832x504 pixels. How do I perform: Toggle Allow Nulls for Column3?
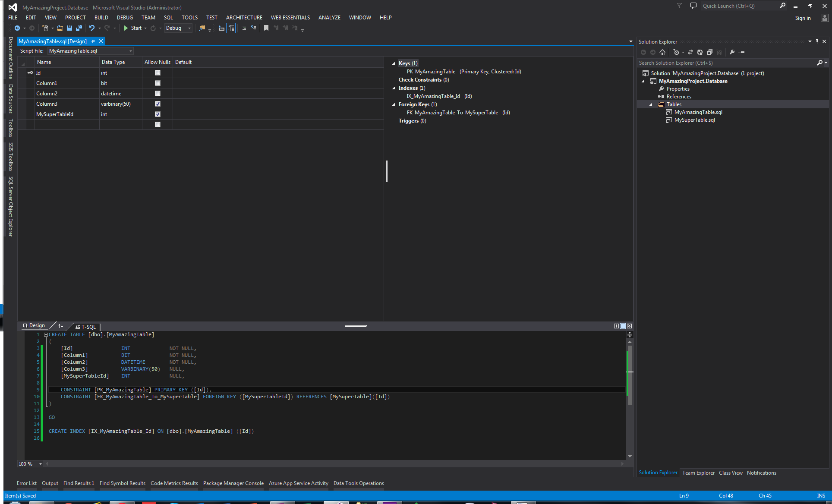point(157,104)
